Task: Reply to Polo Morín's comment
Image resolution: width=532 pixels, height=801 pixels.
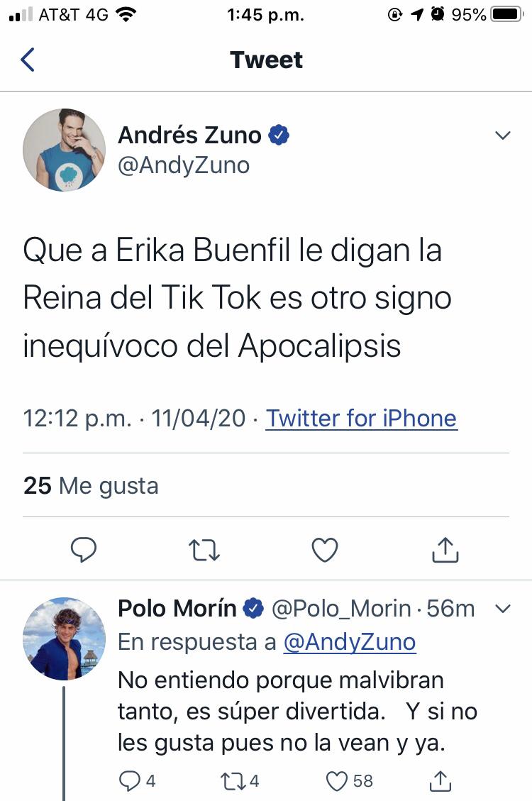Action: pos(130,781)
